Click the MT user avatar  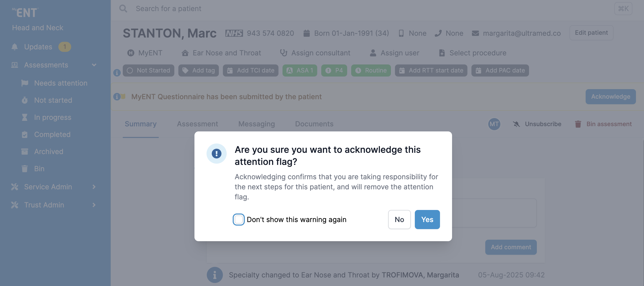[494, 124]
